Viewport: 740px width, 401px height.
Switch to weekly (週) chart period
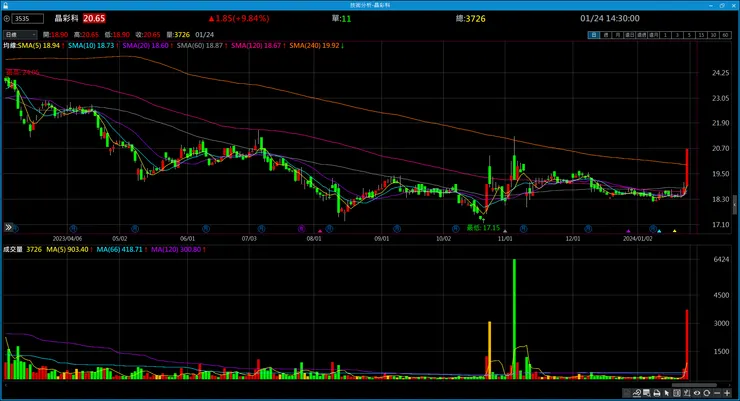pos(606,35)
